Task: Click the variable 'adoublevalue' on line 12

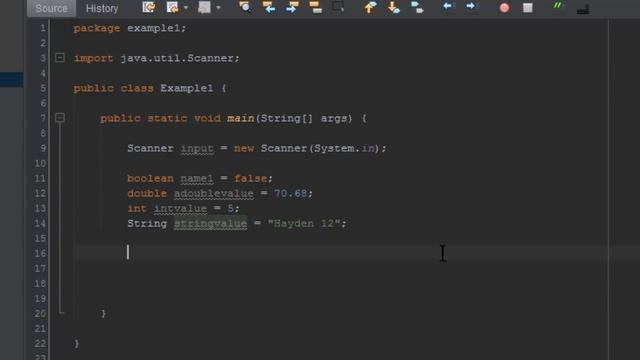Action: (213, 193)
